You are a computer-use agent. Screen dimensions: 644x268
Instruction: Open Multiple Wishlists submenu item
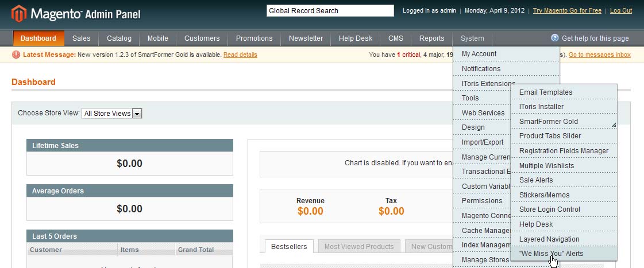(x=564, y=165)
